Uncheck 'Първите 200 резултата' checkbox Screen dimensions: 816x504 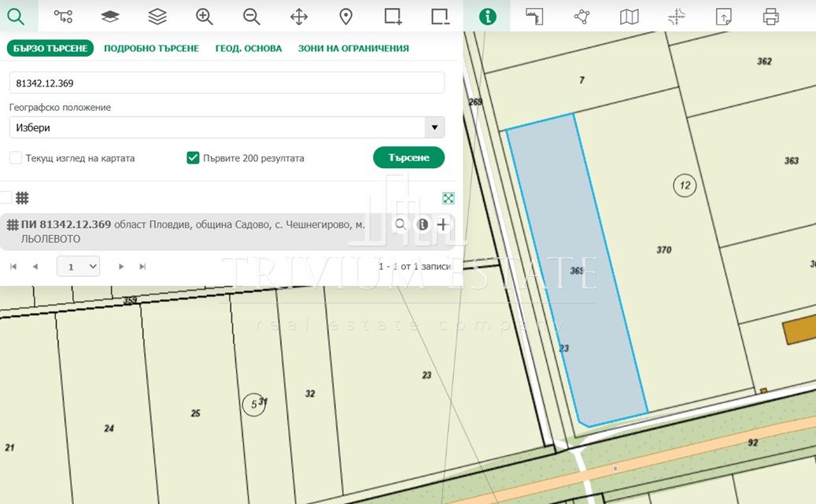point(193,158)
